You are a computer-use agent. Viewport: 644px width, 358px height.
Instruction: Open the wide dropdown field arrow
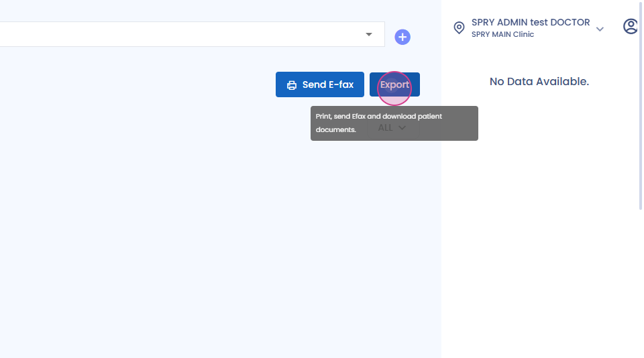coord(369,34)
